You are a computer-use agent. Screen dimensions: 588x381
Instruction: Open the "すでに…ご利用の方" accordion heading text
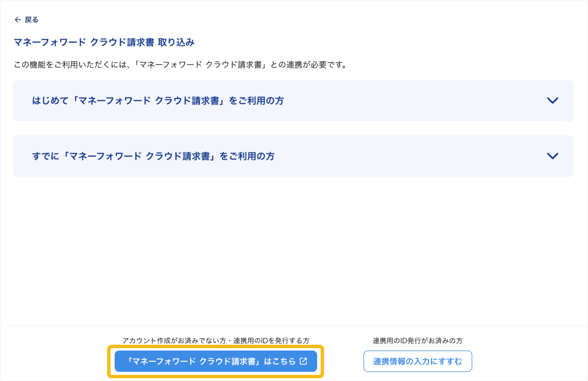tap(153, 156)
